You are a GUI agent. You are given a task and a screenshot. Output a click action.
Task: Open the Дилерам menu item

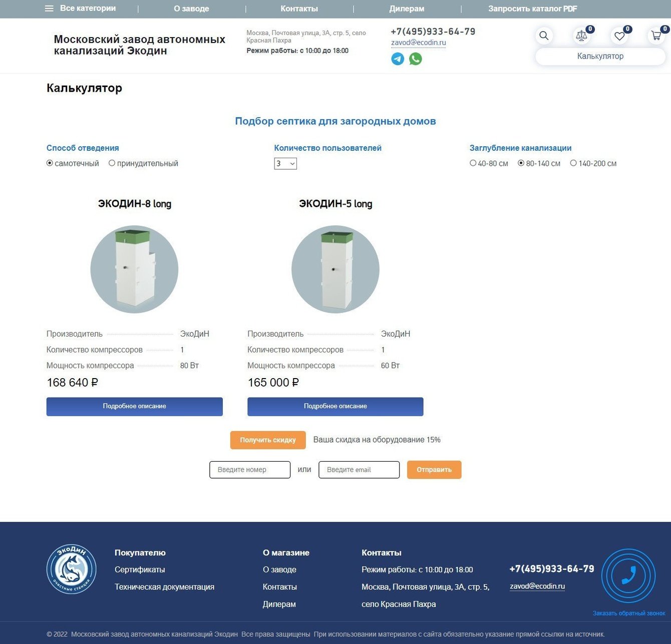click(x=407, y=9)
